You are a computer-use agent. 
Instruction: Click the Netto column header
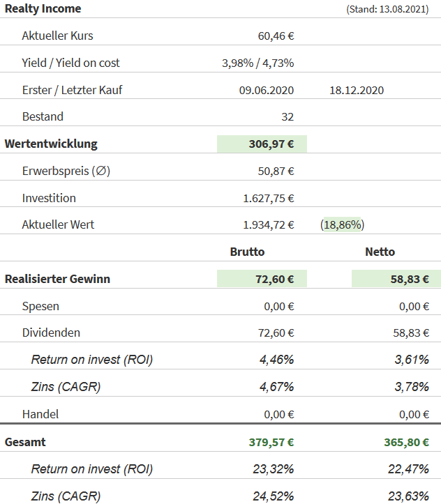coord(380,252)
